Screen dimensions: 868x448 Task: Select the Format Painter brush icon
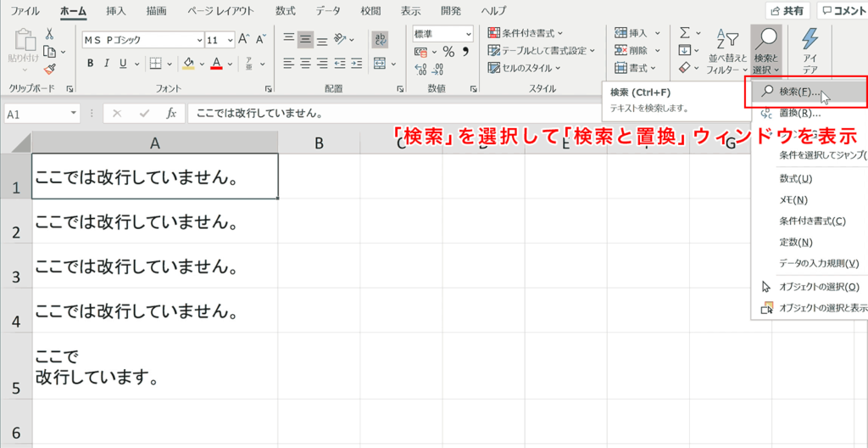click(x=50, y=69)
